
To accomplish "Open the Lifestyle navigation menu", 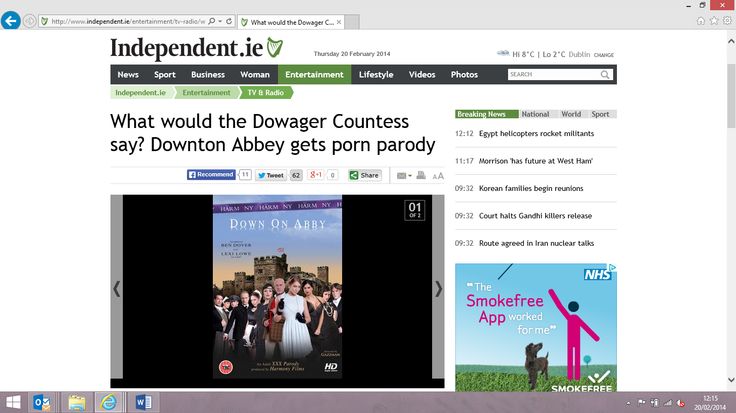I will (x=376, y=75).
